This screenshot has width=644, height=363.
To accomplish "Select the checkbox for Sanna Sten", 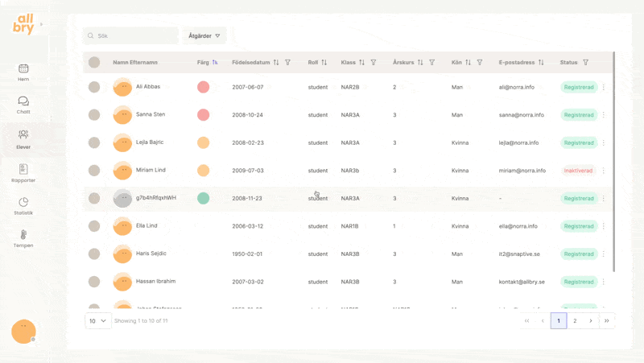I will (94, 115).
